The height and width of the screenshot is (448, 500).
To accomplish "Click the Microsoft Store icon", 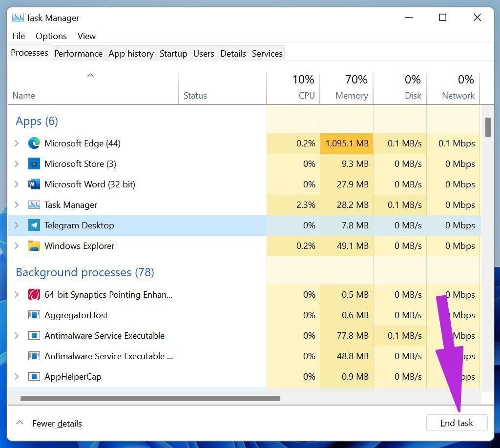I will [x=34, y=164].
